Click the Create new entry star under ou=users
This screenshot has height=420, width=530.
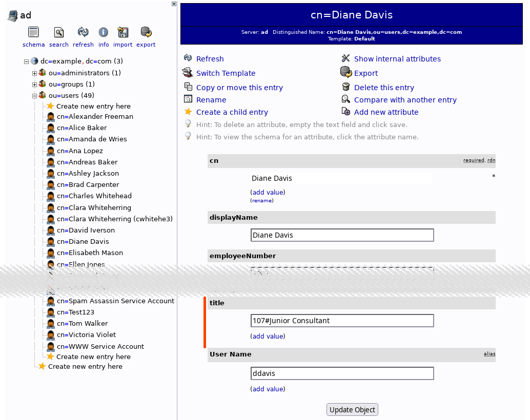coord(51,106)
